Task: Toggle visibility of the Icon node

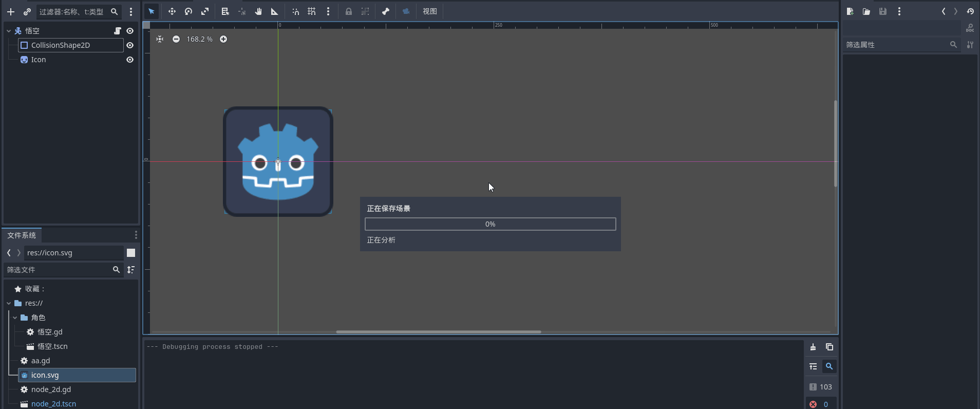Action: click(130, 60)
